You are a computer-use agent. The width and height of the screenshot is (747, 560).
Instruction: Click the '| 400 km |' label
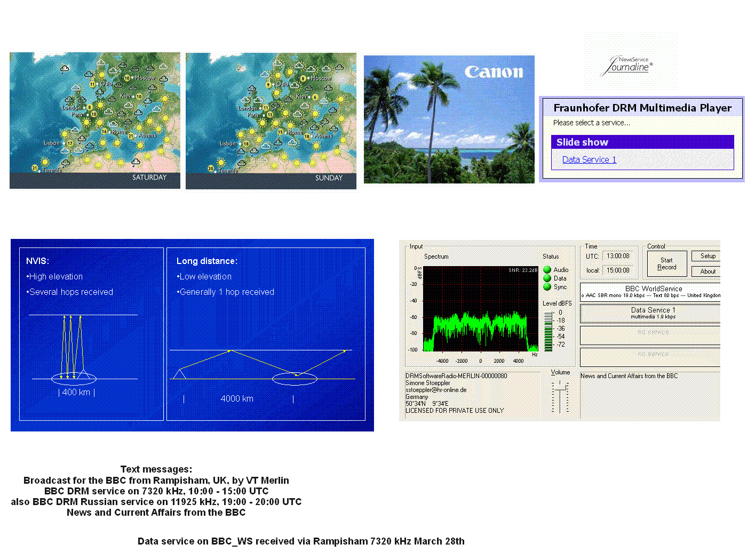tap(76, 392)
